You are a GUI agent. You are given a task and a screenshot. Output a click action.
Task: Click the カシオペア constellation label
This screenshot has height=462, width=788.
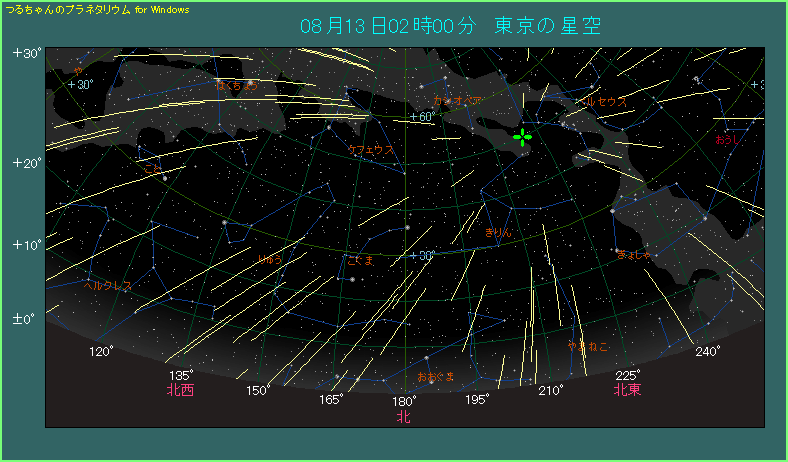pyautogui.click(x=458, y=101)
